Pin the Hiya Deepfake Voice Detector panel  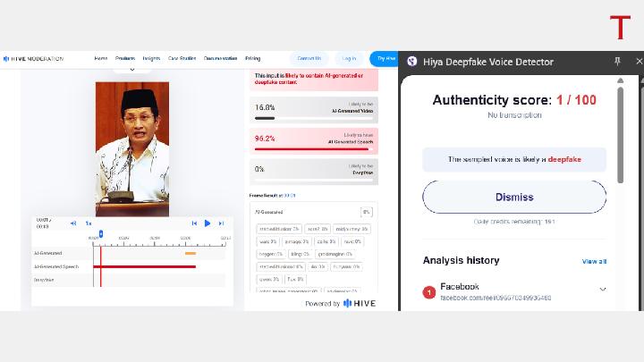pyautogui.click(x=617, y=62)
